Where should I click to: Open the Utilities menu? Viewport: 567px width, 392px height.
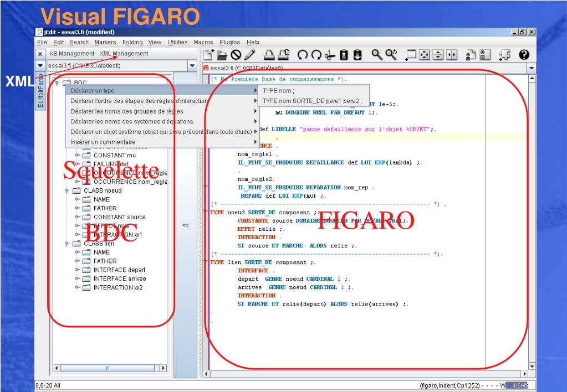click(x=177, y=42)
